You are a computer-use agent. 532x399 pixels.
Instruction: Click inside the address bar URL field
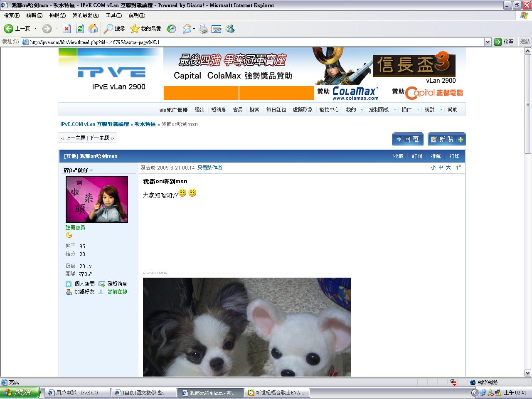pyautogui.click(x=249, y=42)
